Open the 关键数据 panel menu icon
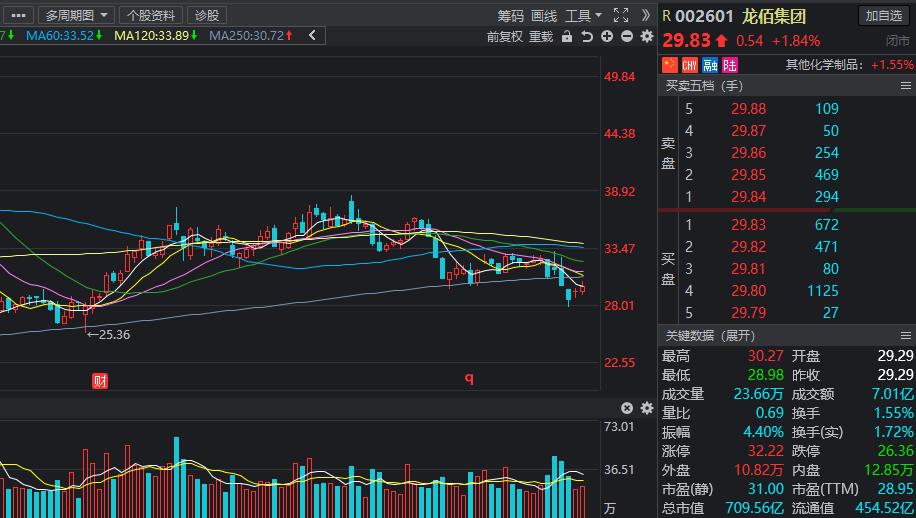The height and width of the screenshot is (518, 916). (906, 336)
